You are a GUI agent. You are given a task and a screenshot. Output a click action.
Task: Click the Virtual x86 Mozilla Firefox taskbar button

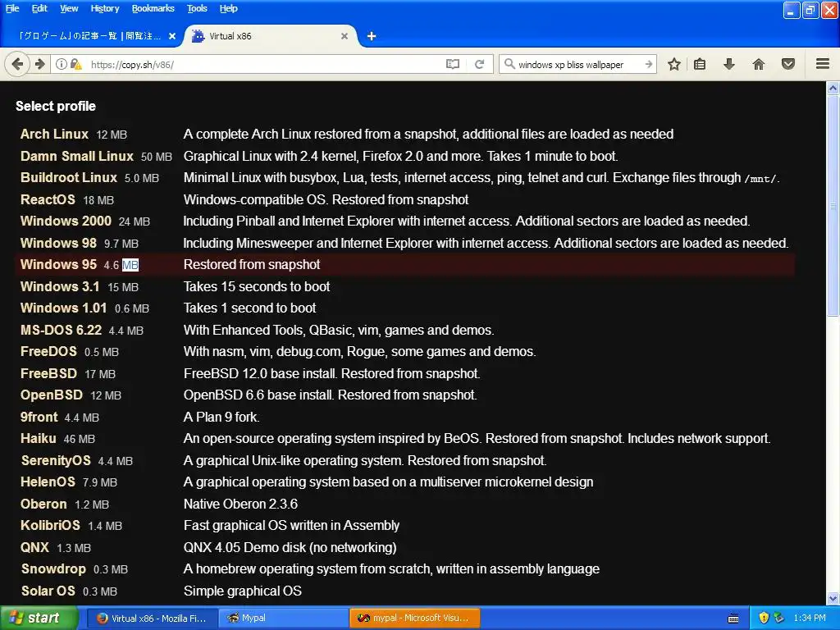[x=153, y=619]
